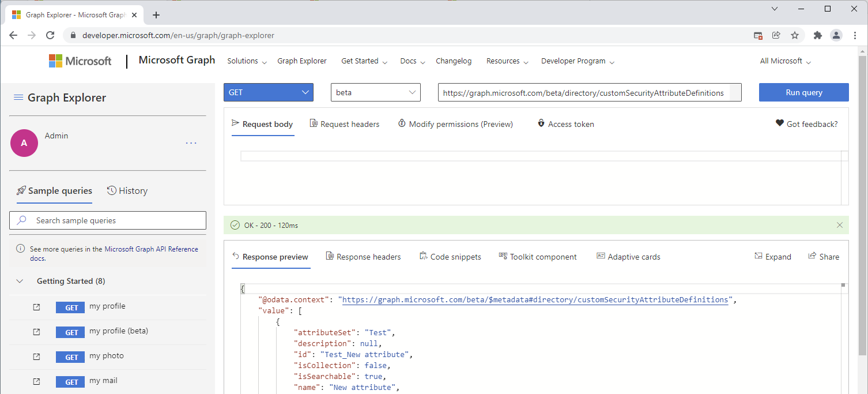Collapse the Getting Started section

click(20, 281)
